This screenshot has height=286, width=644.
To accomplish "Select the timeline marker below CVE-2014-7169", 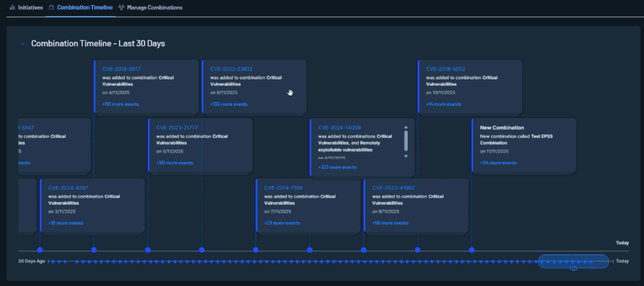I will pyautogui.click(x=256, y=250).
